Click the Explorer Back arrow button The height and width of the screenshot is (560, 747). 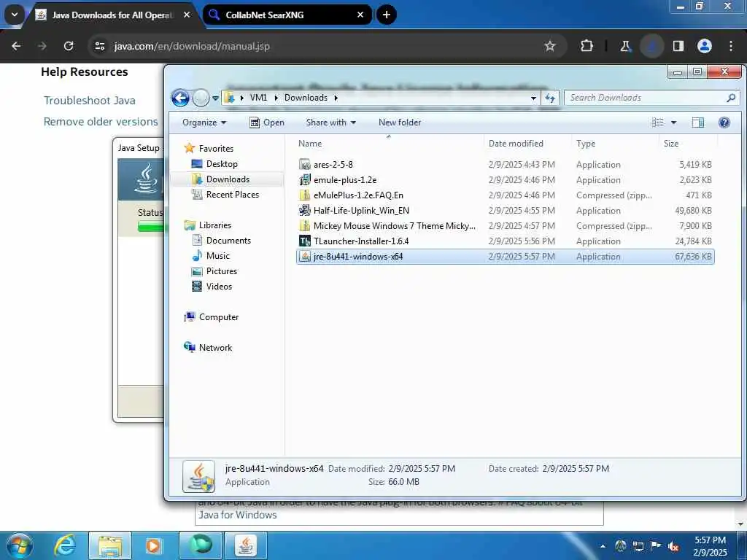[180, 98]
